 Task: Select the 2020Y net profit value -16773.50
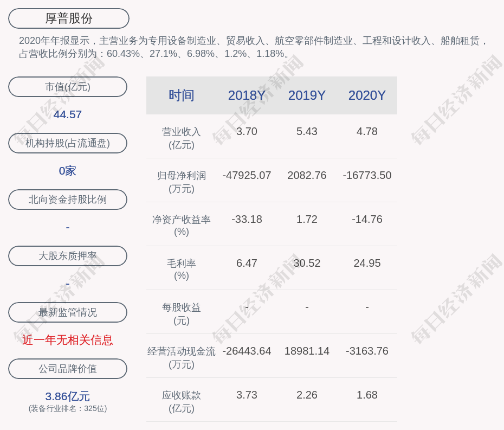pyautogui.click(x=367, y=176)
